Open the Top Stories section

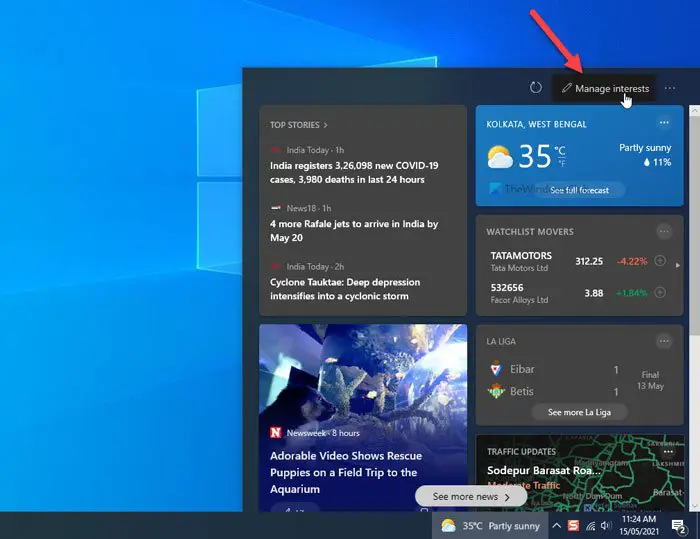(299, 125)
